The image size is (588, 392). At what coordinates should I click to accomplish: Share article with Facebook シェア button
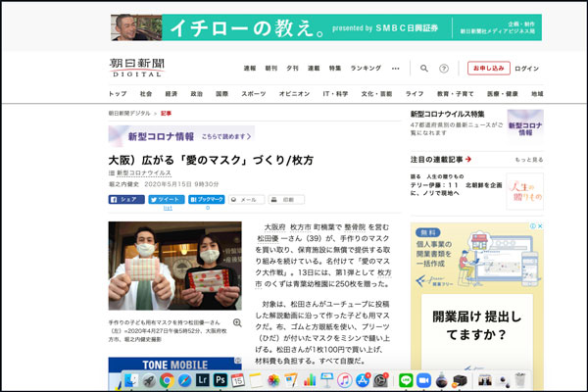[x=124, y=199]
